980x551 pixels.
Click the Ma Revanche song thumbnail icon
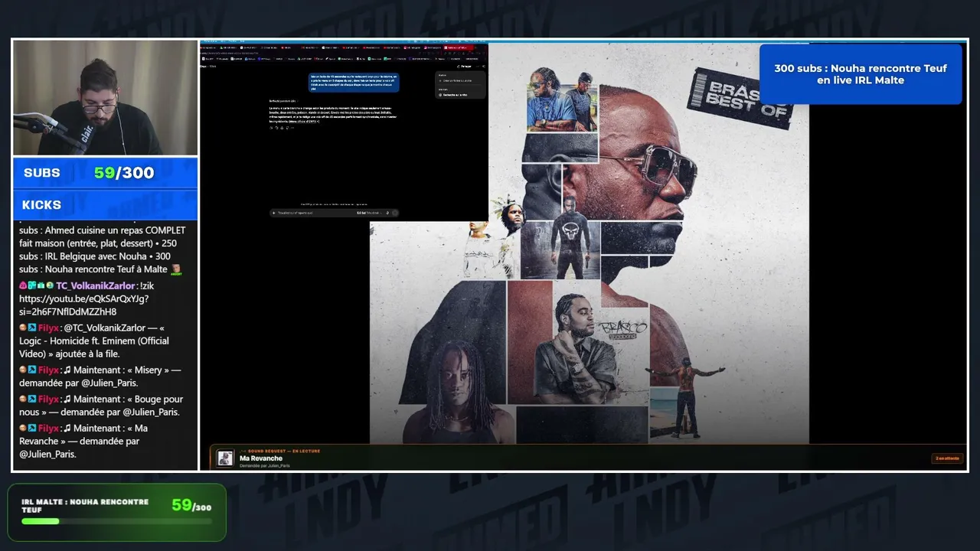[225, 458]
